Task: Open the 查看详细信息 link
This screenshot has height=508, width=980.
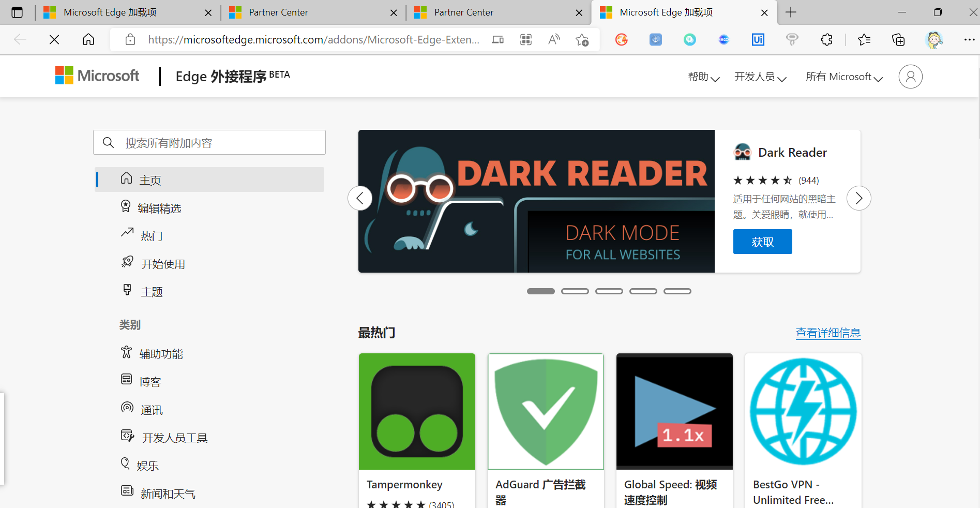Action: (x=828, y=333)
